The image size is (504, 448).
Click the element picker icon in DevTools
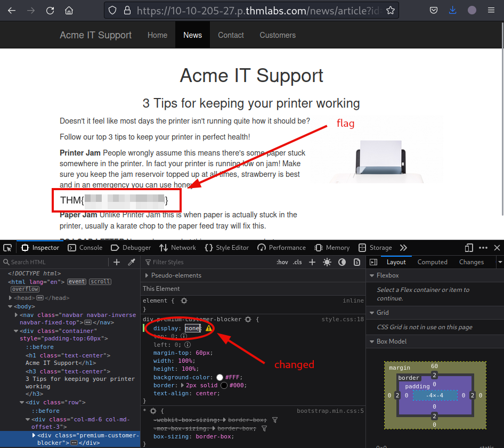pyautogui.click(x=7, y=248)
